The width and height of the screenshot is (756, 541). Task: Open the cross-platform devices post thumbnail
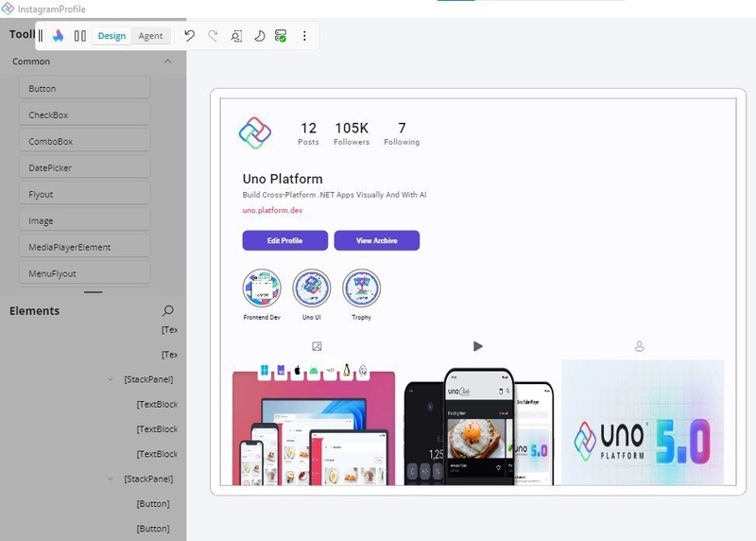click(x=314, y=423)
